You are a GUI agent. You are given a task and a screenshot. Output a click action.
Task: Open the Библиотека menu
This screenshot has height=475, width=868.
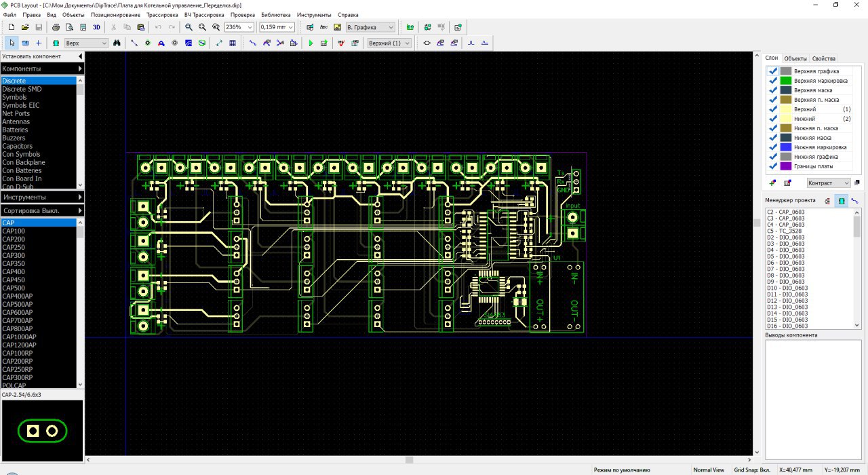pyautogui.click(x=275, y=14)
